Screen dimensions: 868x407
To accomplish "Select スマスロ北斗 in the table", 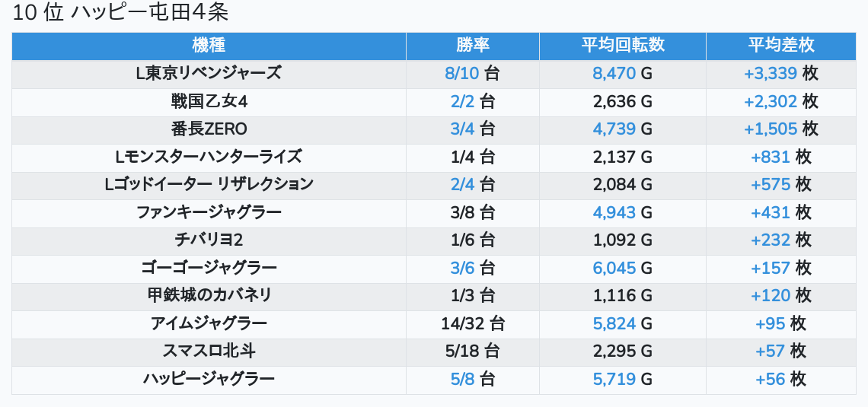I will 209,351.
